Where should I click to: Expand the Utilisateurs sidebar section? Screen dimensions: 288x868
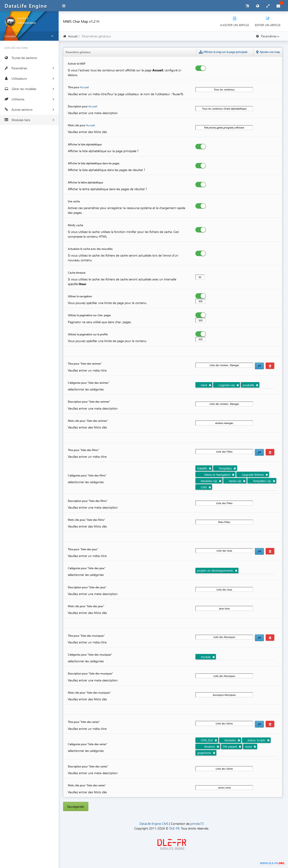pyautogui.click(x=29, y=79)
